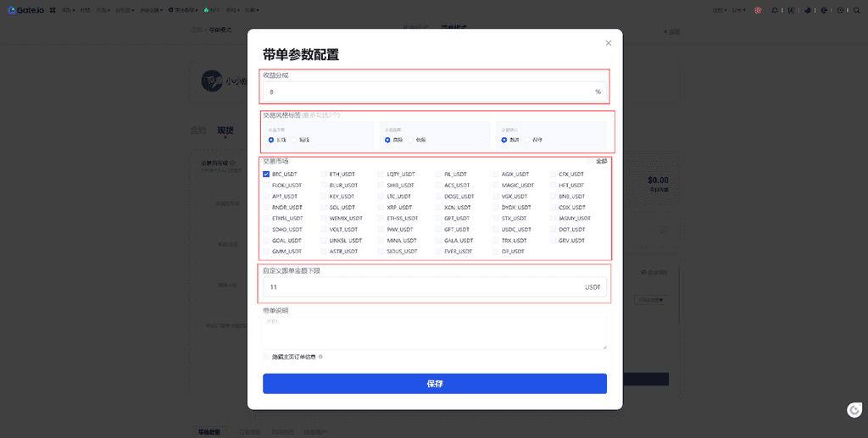Grab the 带单说明 textarea resize handle
The image size is (868, 438).
[x=604, y=347]
